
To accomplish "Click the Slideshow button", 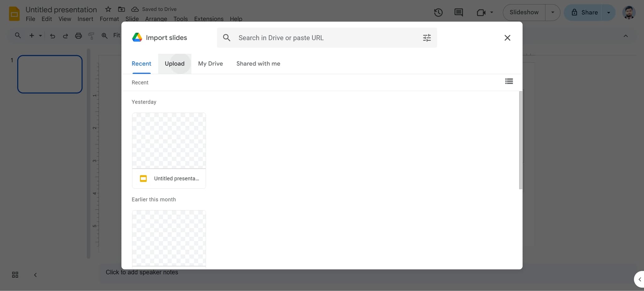I will click(524, 13).
